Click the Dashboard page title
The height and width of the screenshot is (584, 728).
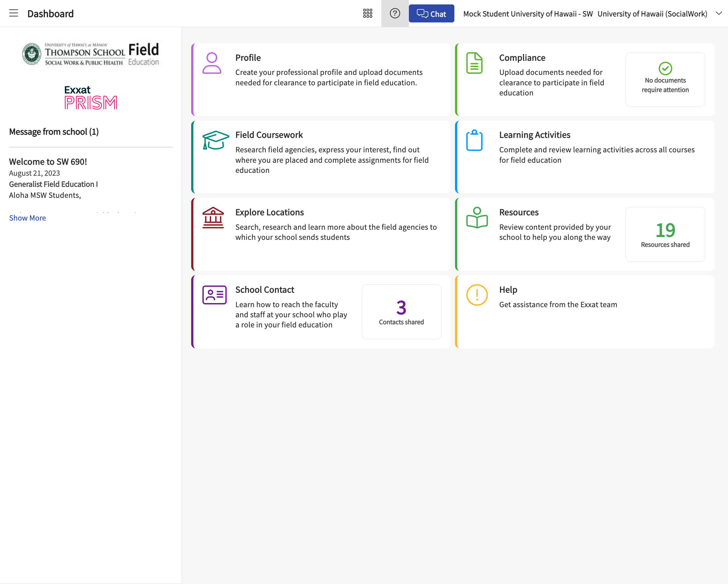(50, 14)
